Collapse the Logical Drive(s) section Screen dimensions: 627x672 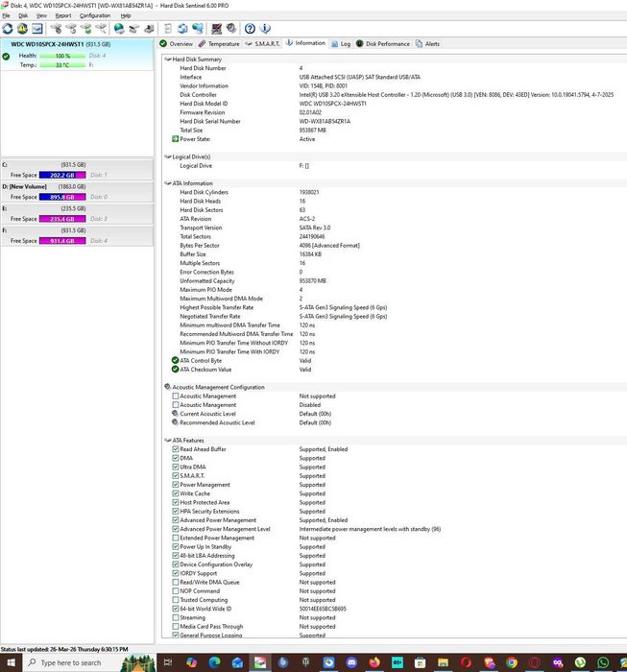point(168,156)
